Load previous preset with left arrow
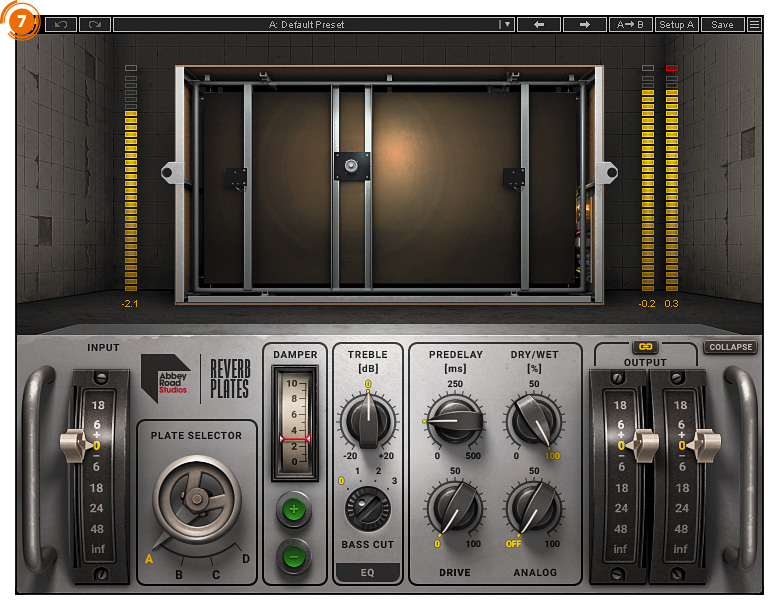The width and height of the screenshot is (779, 610). click(539, 24)
